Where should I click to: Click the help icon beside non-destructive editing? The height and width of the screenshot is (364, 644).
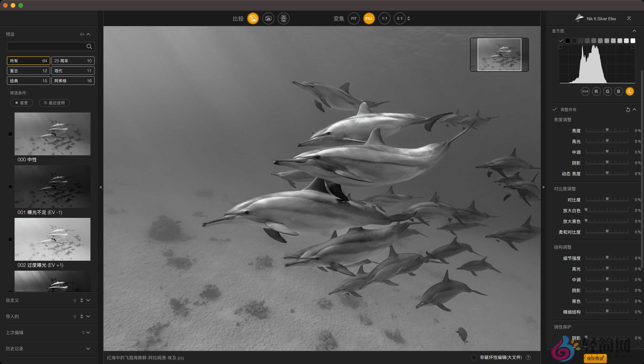click(x=528, y=357)
